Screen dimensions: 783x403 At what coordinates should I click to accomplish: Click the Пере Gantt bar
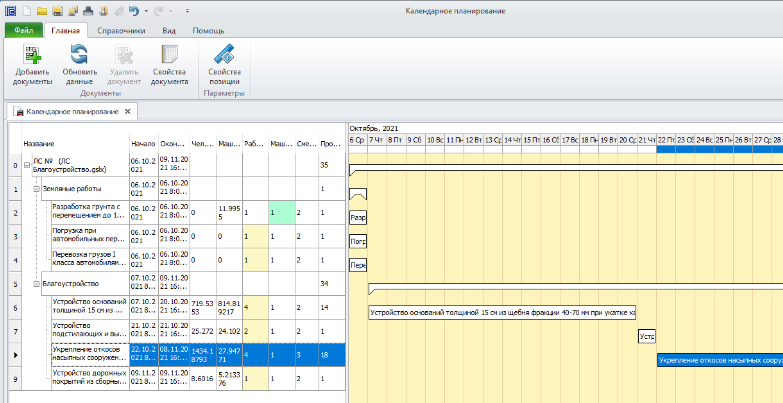click(x=358, y=265)
